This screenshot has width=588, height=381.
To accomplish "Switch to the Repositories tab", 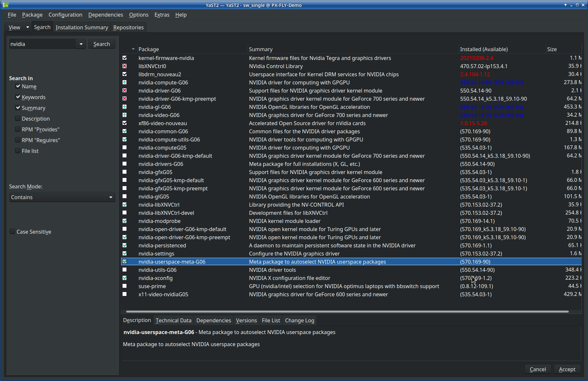I will click(128, 27).
